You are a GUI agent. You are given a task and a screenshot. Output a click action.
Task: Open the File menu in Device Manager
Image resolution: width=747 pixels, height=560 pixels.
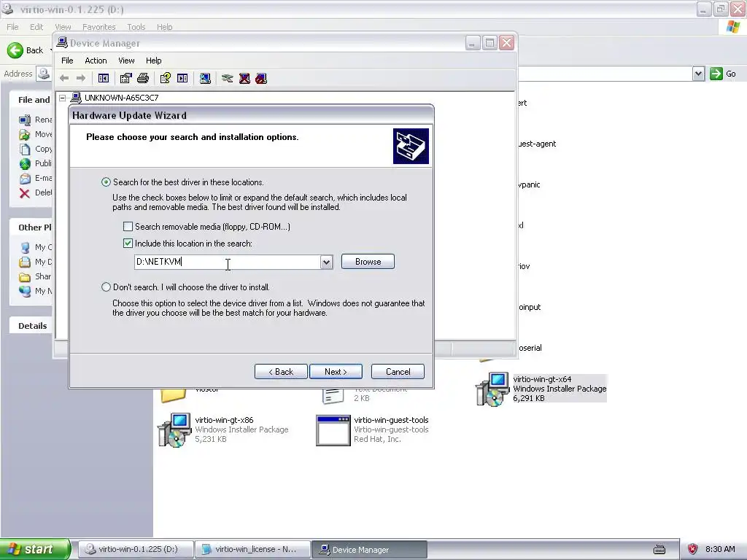[x=67, y=61]
